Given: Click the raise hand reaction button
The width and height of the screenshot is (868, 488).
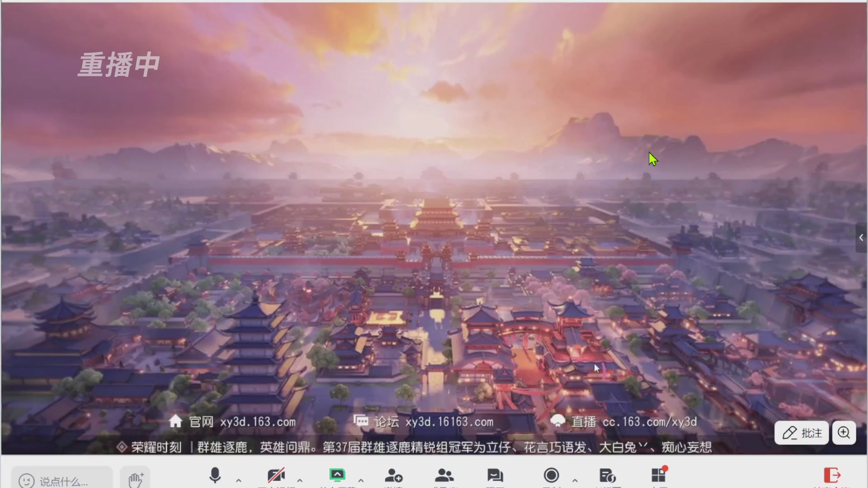Looking at the screenshot, I should [x=135, y=479].
